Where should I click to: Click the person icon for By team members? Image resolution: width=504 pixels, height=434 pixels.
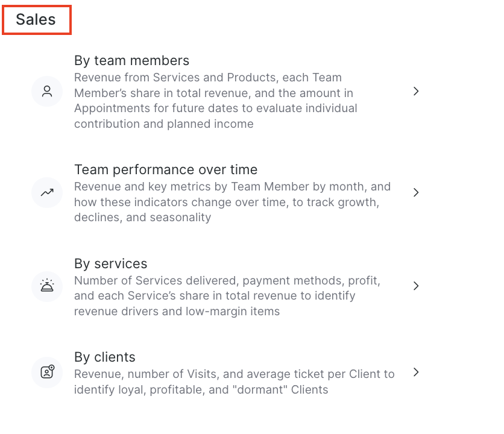pos(47,92)
